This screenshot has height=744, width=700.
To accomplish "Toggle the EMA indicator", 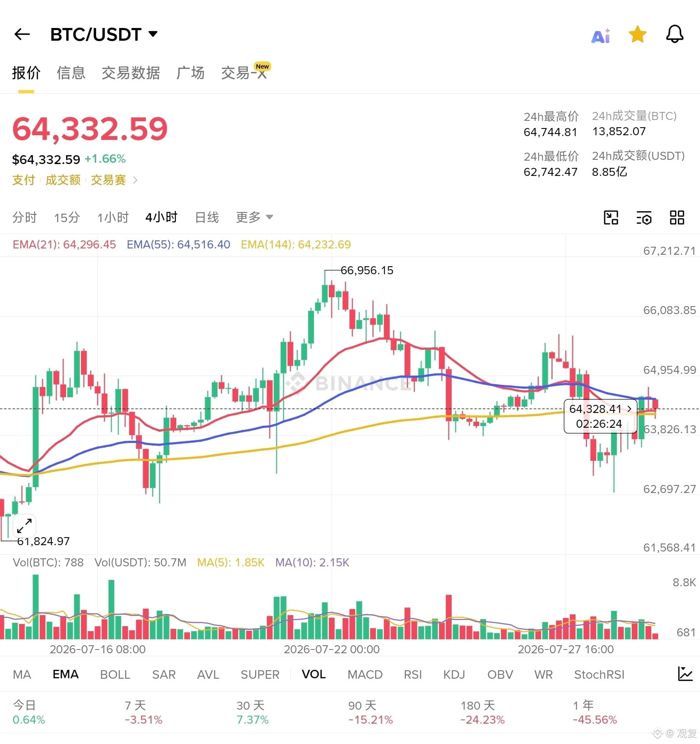I will (x=66, y=674).
